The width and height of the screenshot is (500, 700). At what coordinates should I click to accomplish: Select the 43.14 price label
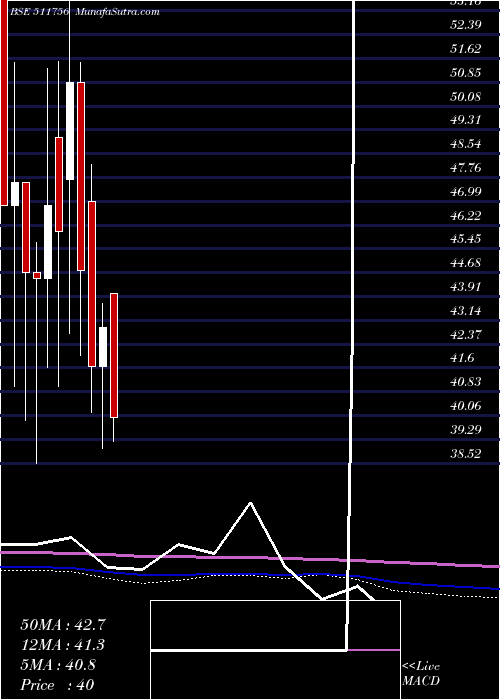point(466,311)
